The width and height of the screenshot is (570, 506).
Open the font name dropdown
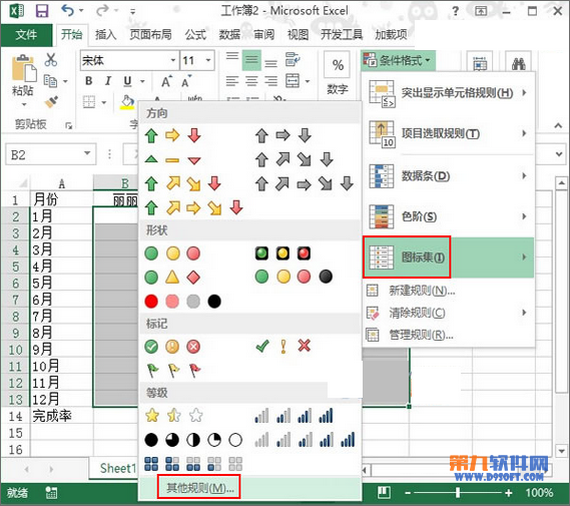coord(173,60)
